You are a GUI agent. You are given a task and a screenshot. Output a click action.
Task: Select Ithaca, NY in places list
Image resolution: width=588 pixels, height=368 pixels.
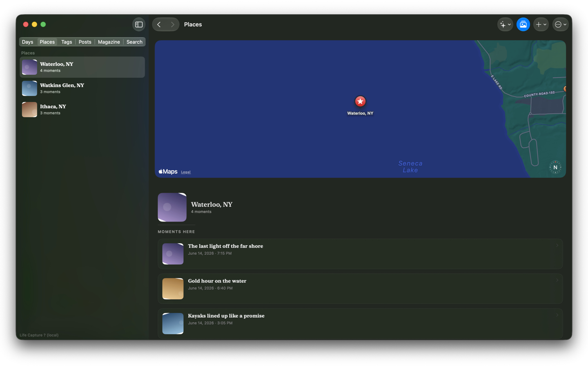[x=82, y=110]
